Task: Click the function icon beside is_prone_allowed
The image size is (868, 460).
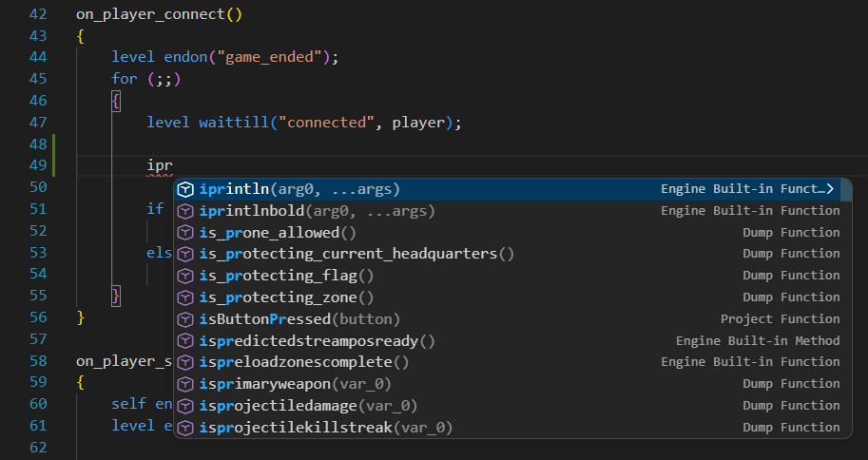Action: point(185,233)
